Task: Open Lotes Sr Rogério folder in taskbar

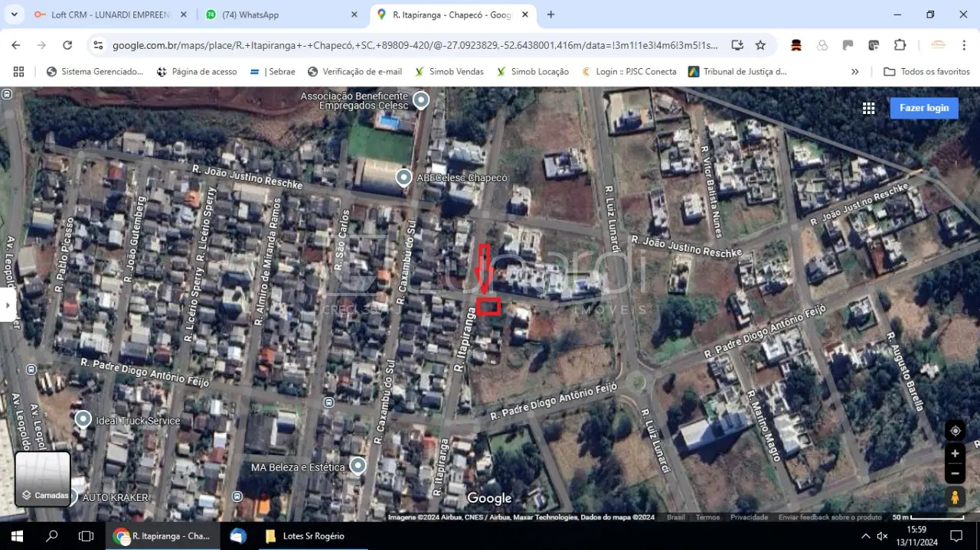Action: 305,536
